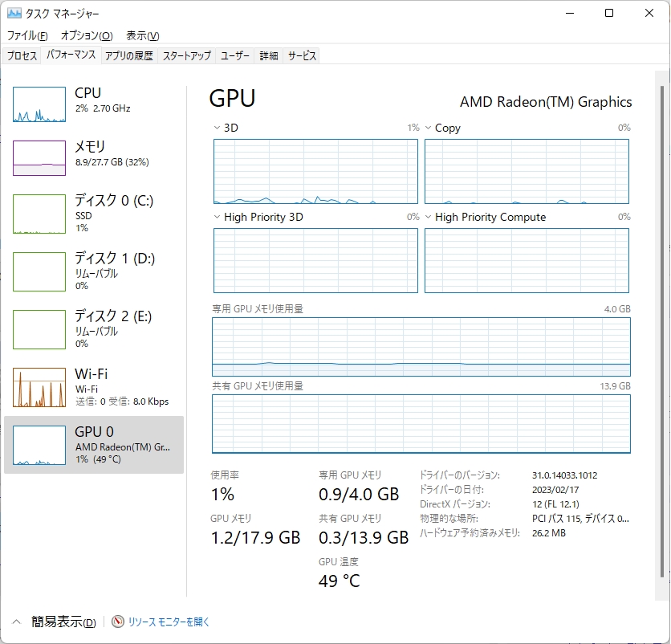Switch to the プロセス tab
Screen dimensions: 671x644
[22, 55]
